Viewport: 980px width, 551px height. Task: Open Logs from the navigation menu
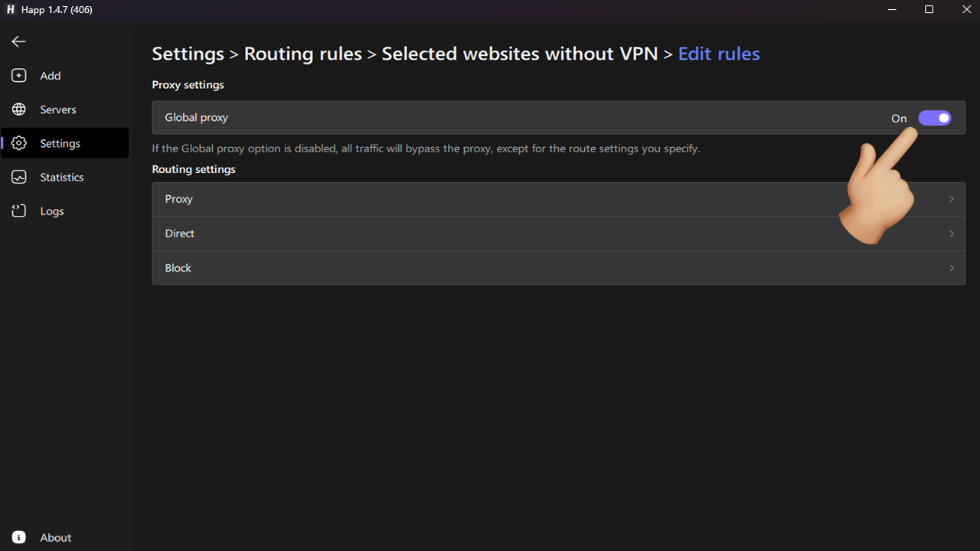coord(51,210)
